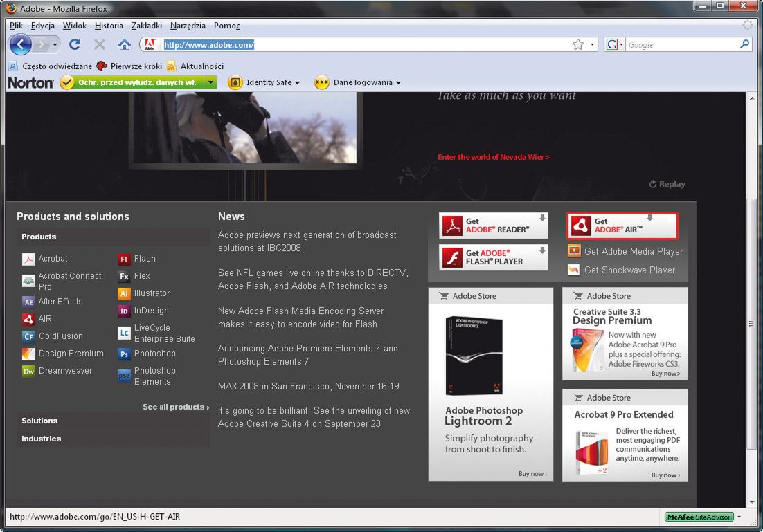Screen dimensions: 763x532
Task: Click the Design Premium product icon
Action: [28, 354]
